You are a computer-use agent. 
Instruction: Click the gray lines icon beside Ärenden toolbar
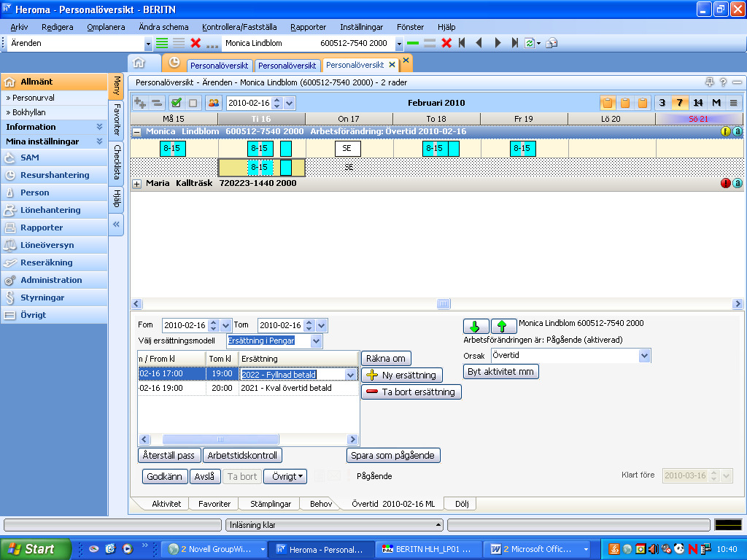pos(179,43)
